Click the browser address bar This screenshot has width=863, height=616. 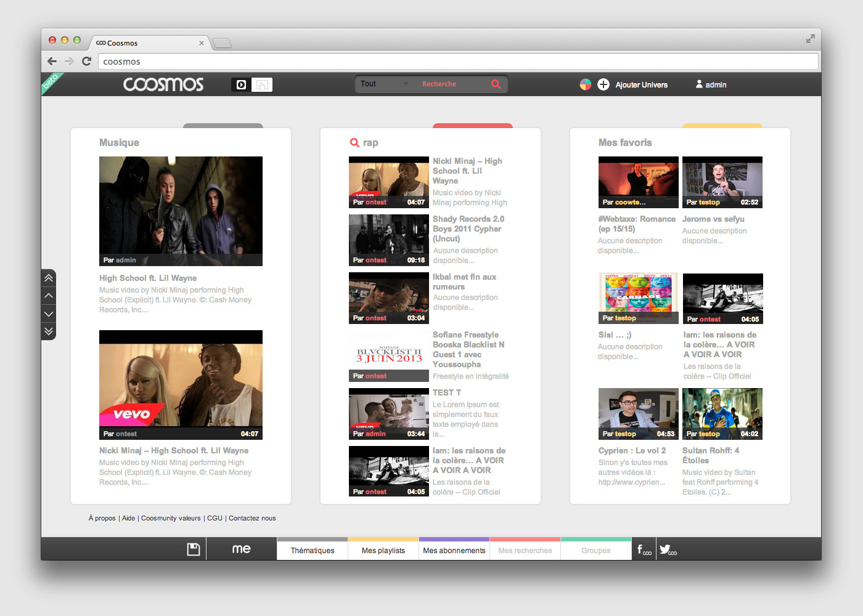[458, 62]
